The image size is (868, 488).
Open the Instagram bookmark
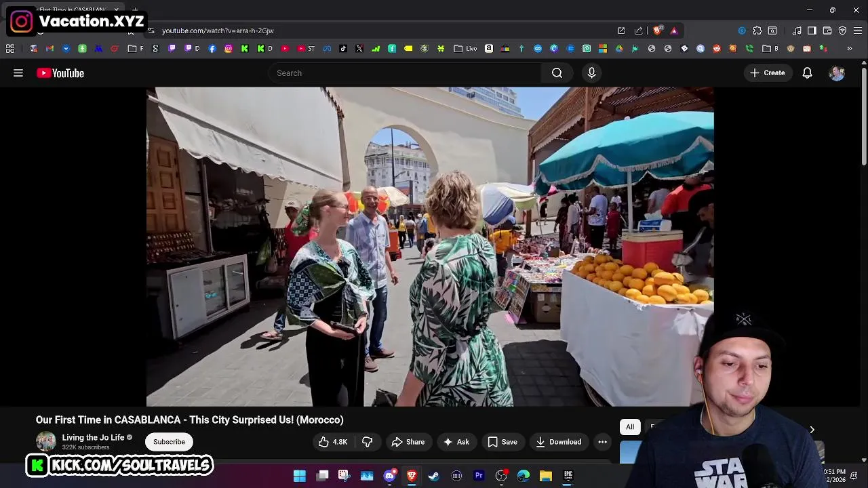[229, 49]
